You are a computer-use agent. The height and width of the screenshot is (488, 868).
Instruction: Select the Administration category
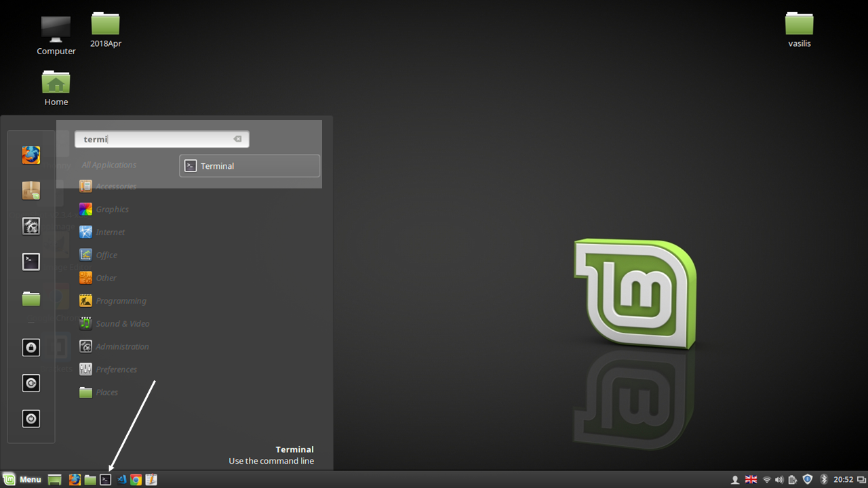tap(114, 346)
